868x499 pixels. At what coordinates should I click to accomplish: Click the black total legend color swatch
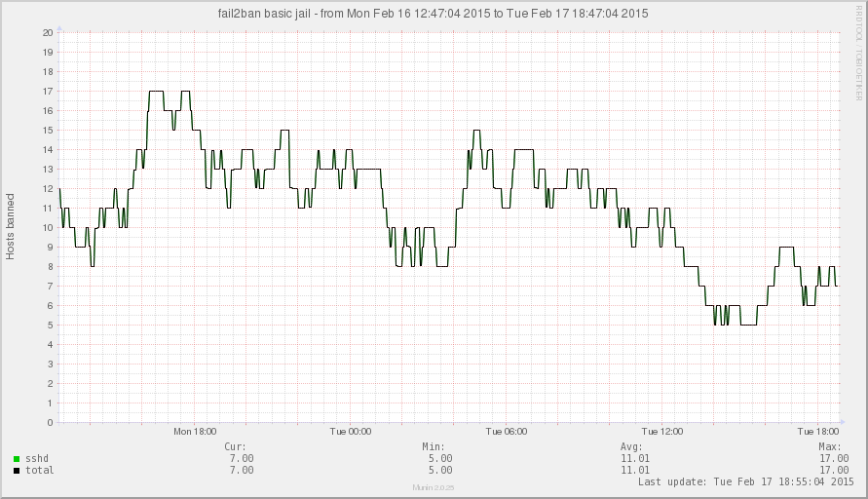pyautogui.click(x=17, y=470)
